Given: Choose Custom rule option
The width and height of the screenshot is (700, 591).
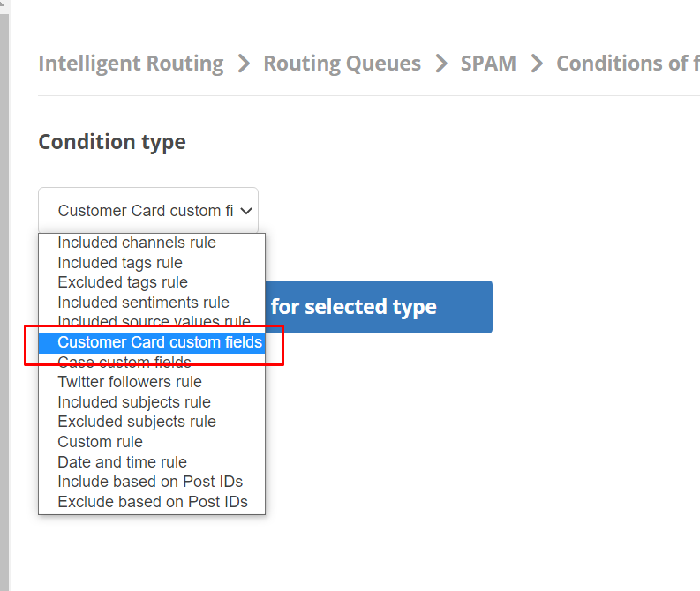Looking at the screenshot, I should point(152,442).
